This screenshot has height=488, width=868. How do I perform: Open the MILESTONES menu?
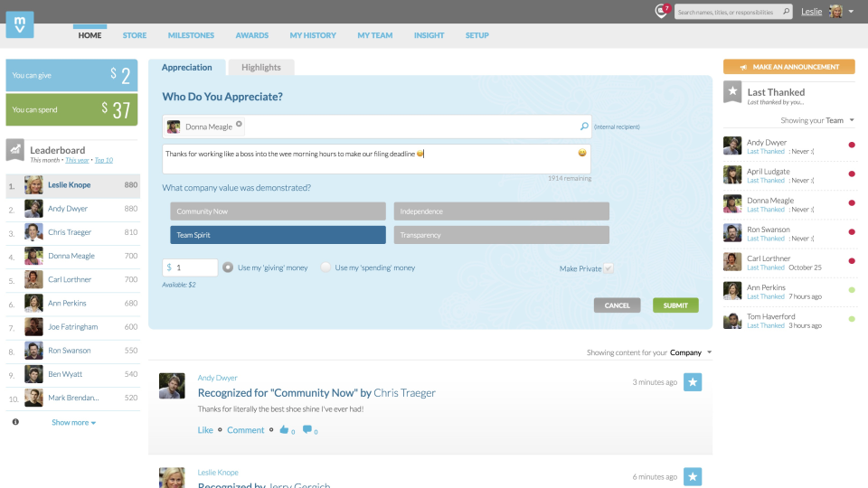coord(191,35)
